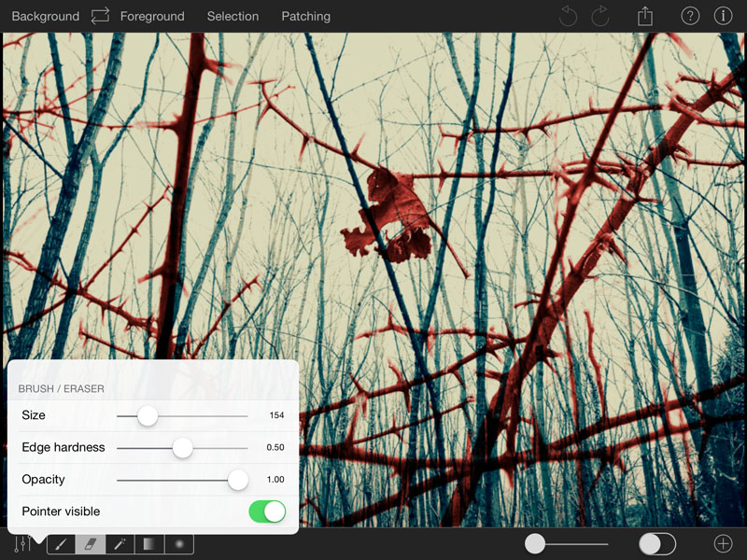This screenshot has width=747, height=560.
Task: Open the Foreground menu
Action: 152,16
